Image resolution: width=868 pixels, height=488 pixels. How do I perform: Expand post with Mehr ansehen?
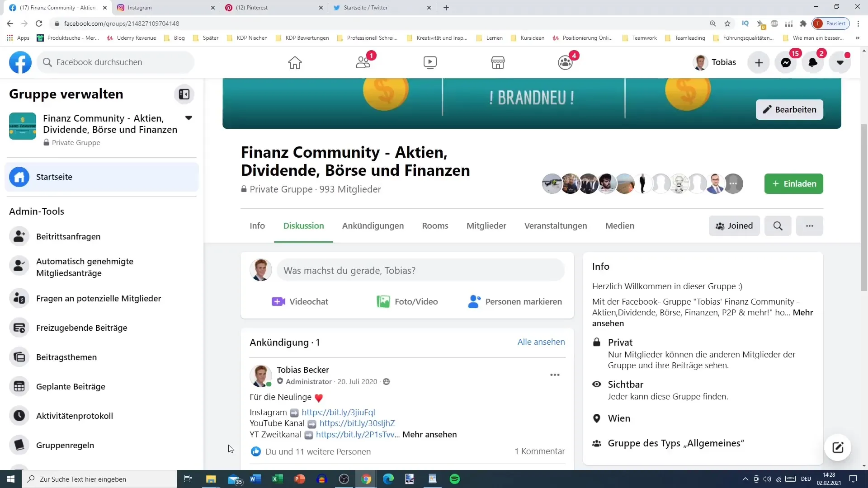pyautogui.click(x=429, y=434)
